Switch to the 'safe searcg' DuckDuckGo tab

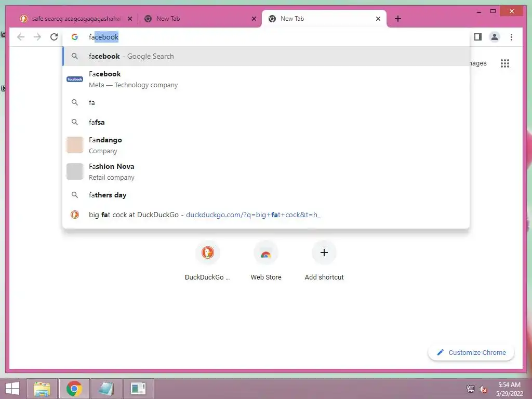[x=75, y=19]
